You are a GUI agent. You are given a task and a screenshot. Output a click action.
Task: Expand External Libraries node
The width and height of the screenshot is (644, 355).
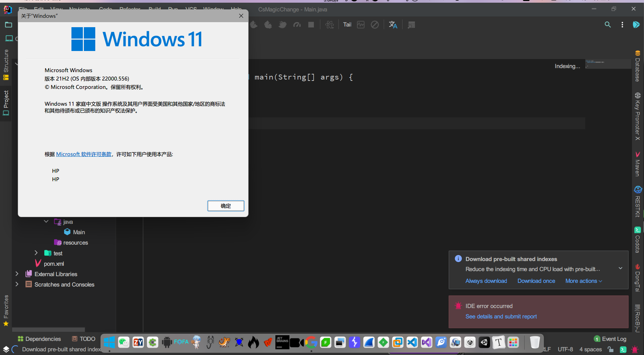[17, 274]
